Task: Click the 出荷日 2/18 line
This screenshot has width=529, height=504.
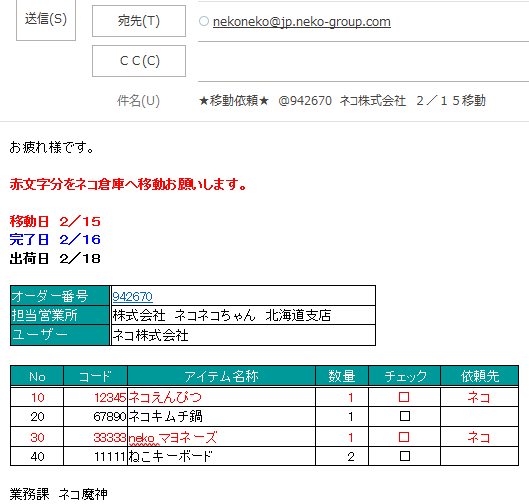Action: (55, 259)
